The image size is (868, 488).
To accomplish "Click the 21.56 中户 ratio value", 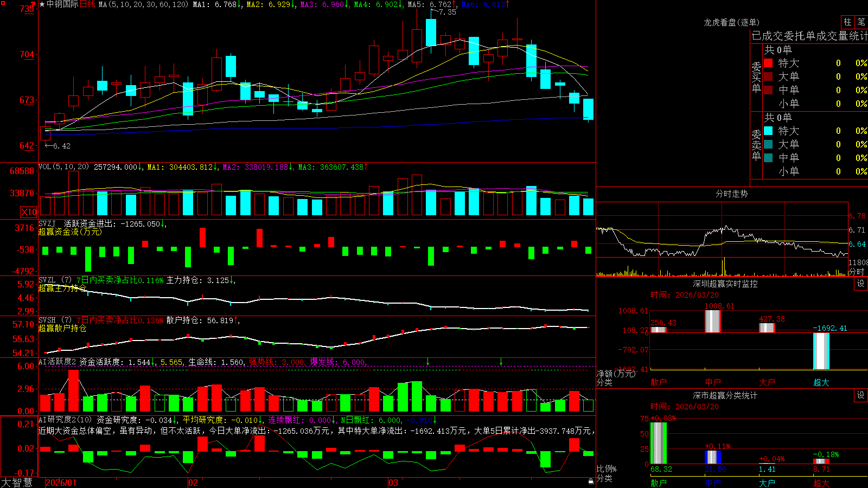I will (x=716, y=469).
